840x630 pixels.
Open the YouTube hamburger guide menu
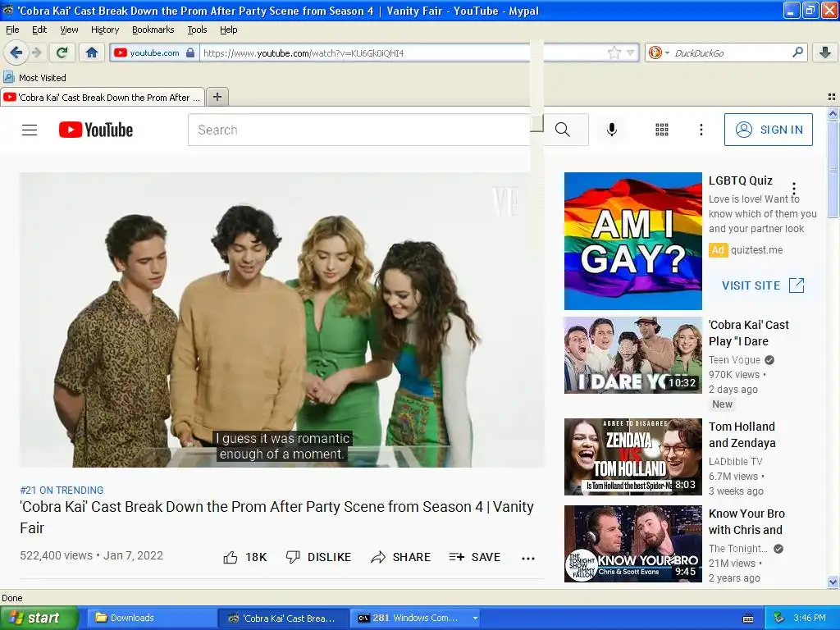[30, 130]
